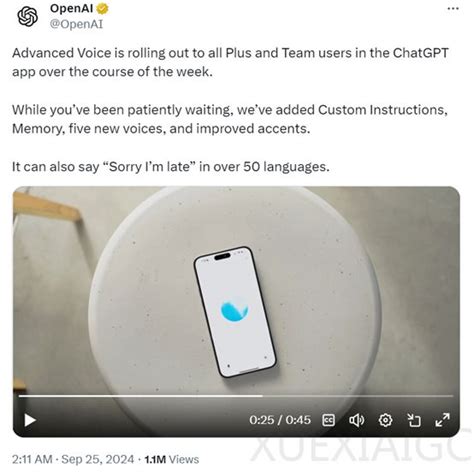The width and height of the screenshot is (474, 472).
Task: Expand the video to fullscreen
Action: coord(442,420)
